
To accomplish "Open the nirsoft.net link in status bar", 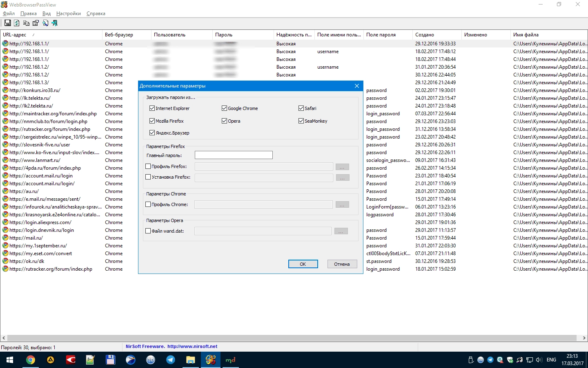I will tap(192, 346).
